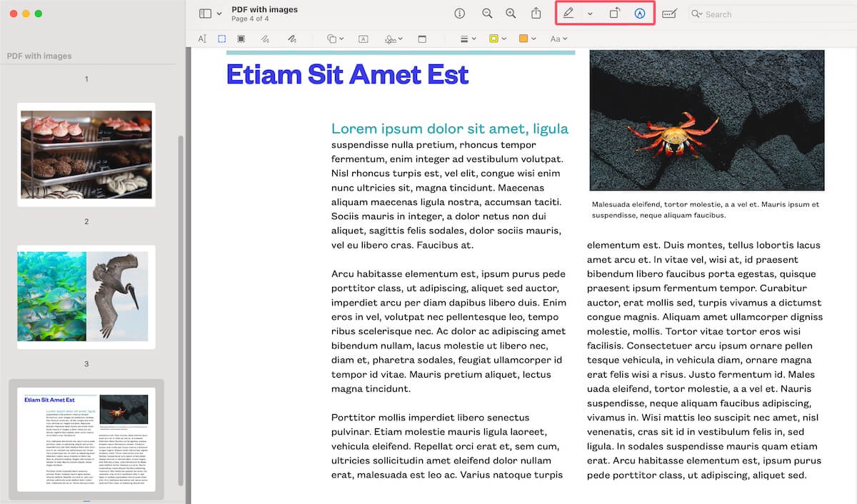Select the Draw tool
The width and height of the screenshot is (857, 504).
click(x=293, y=39)
